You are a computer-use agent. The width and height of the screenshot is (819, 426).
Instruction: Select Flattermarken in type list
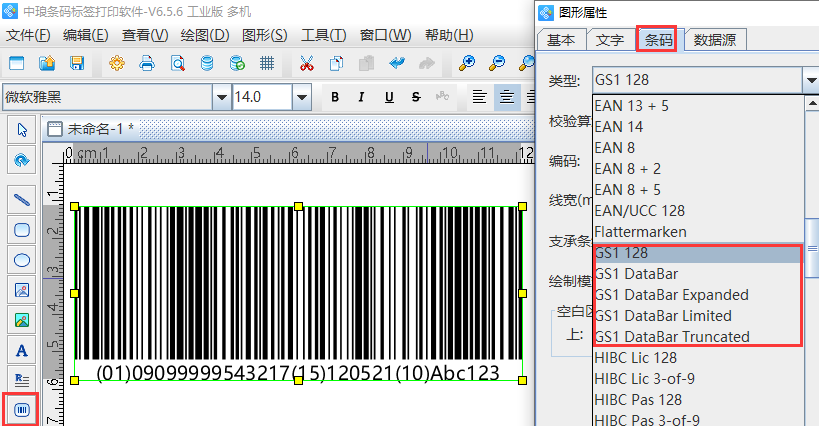(698, 232)
